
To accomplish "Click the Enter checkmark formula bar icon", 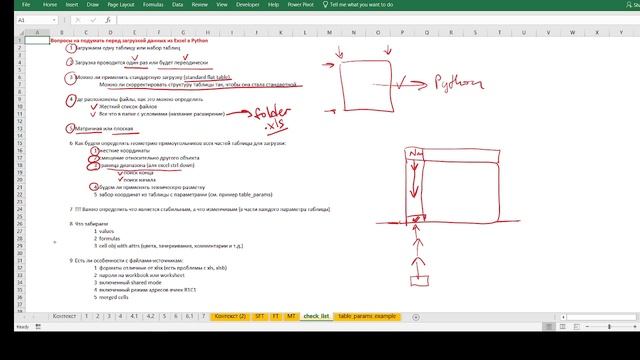I will 93,20.
